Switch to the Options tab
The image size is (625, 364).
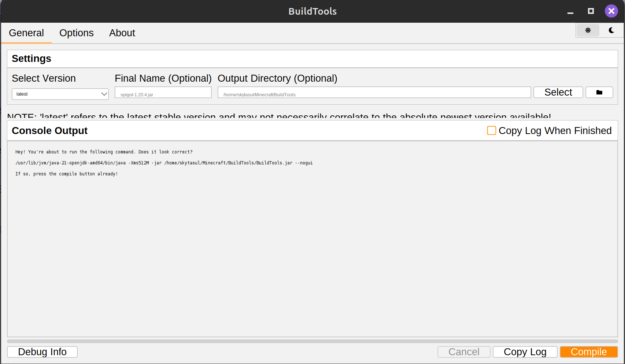click(77, 33)
